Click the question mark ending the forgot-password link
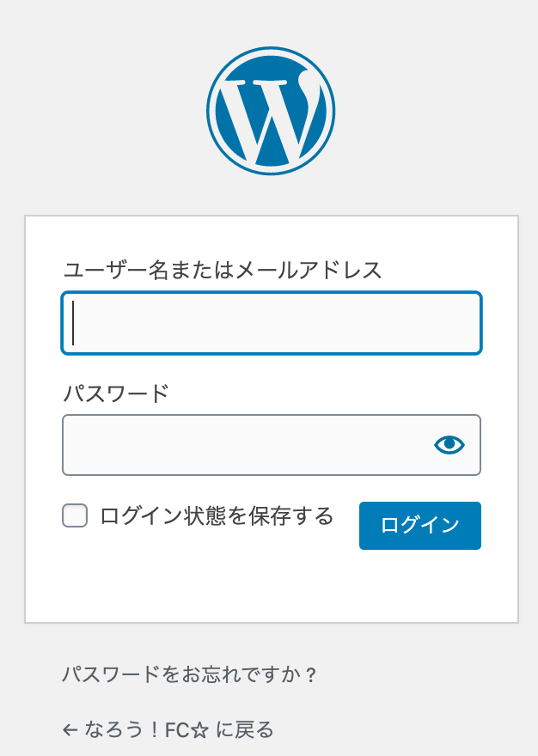The width and height of the screenshot is (538, 756). (311, 675)
